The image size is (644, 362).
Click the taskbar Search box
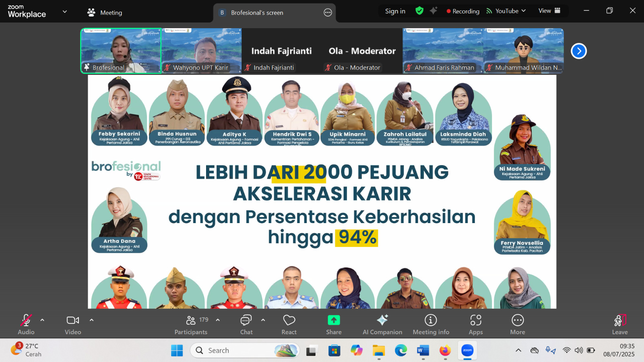click(245, 350)
